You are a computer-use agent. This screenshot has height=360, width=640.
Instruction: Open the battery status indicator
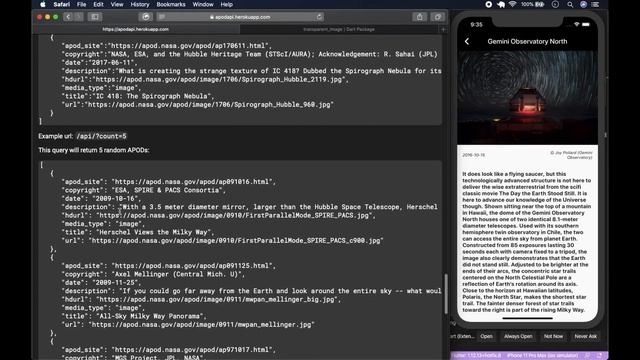(533, 4)
